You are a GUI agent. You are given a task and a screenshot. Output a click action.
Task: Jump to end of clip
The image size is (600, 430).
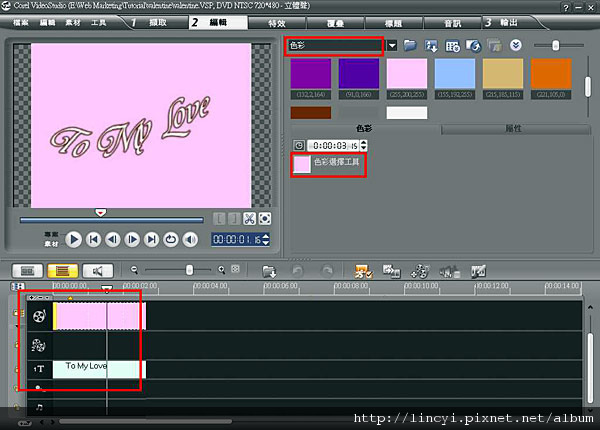[x=152, y=240]
